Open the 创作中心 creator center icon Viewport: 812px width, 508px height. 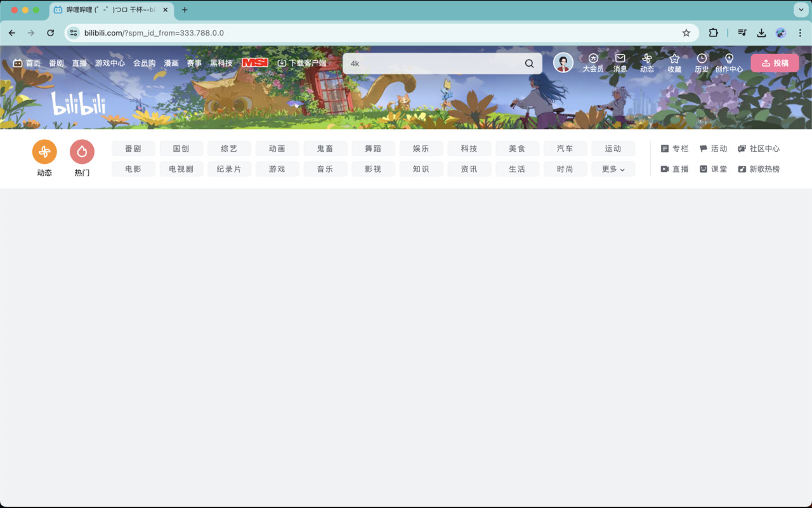[730, 63]
